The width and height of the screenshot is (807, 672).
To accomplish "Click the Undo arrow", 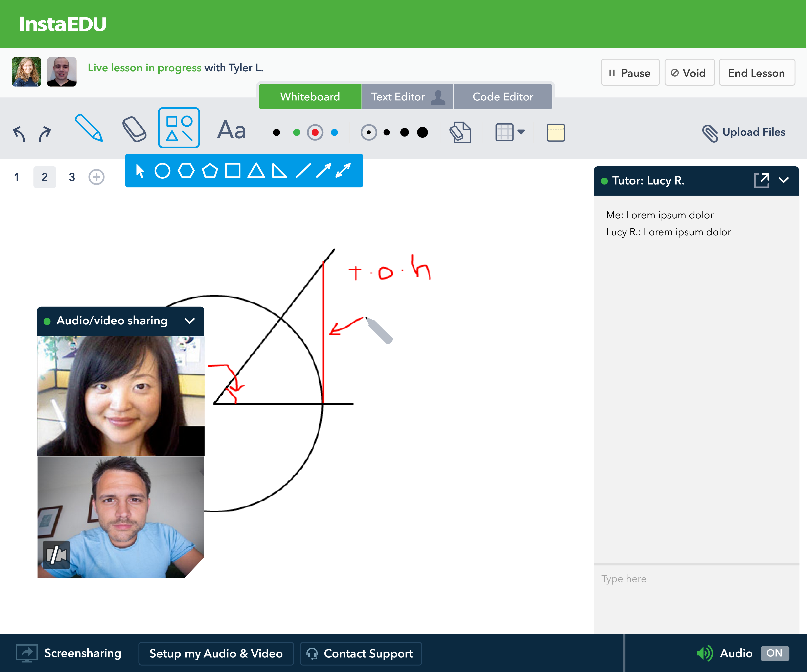I will 19,132.
